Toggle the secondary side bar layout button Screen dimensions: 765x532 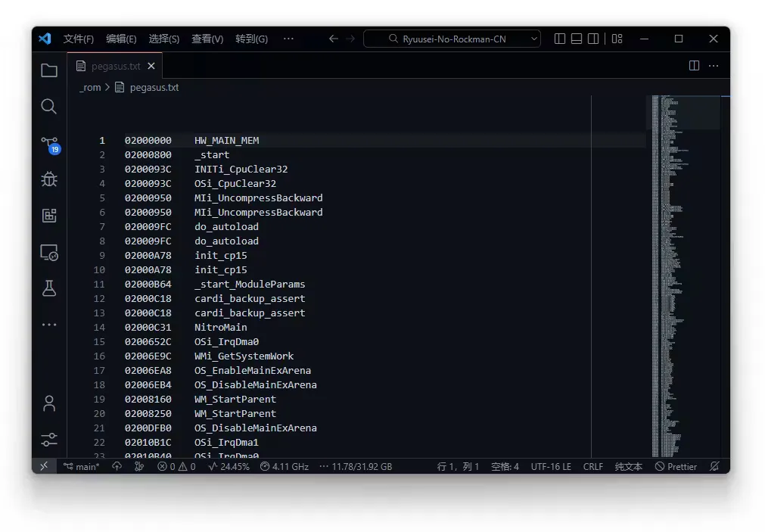(x=593, y=39)
